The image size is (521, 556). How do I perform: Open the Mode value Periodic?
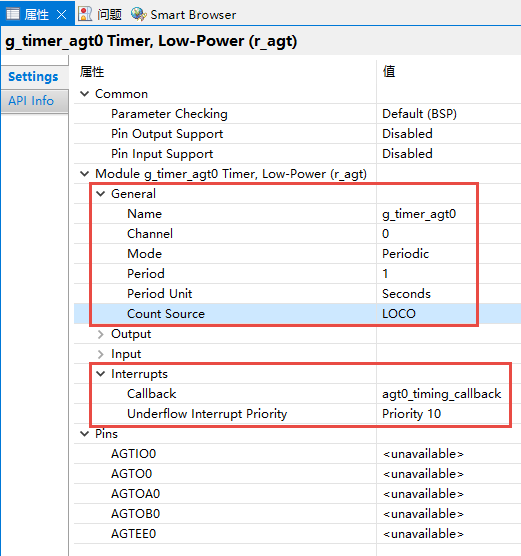click(x=405, y=254)
